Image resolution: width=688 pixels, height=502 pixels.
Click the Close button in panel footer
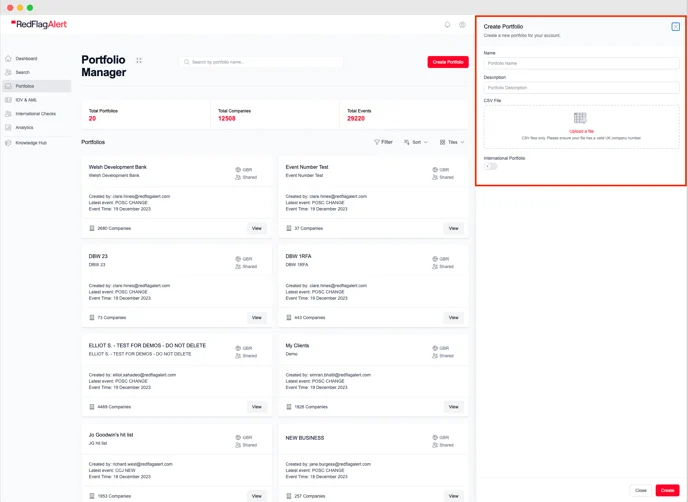pyautogui.click(x=641, y=490)
